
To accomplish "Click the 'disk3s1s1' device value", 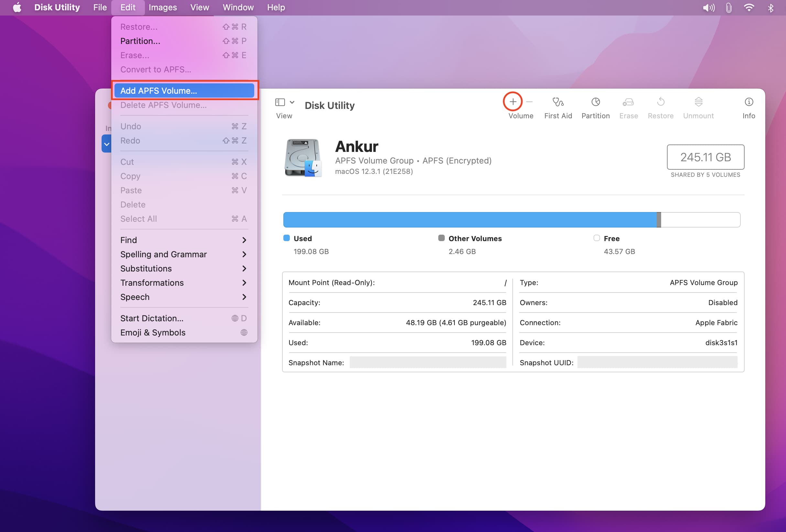I will (721, 342).
